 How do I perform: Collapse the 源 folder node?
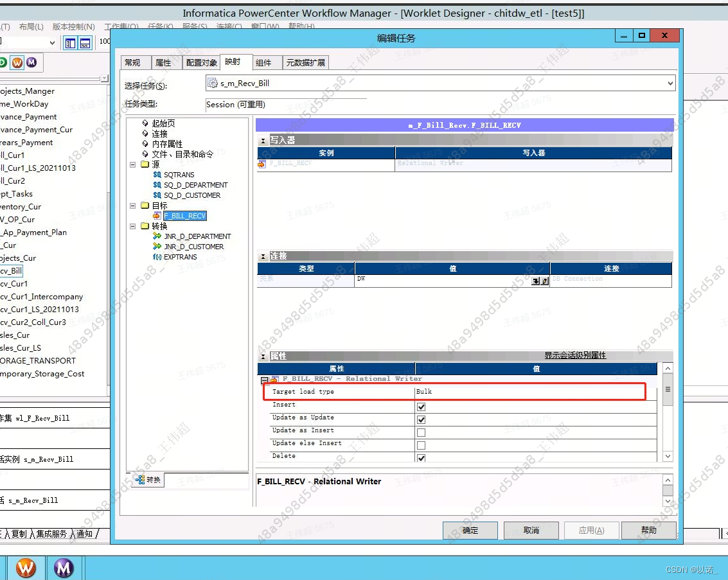(x=132, y=164)
